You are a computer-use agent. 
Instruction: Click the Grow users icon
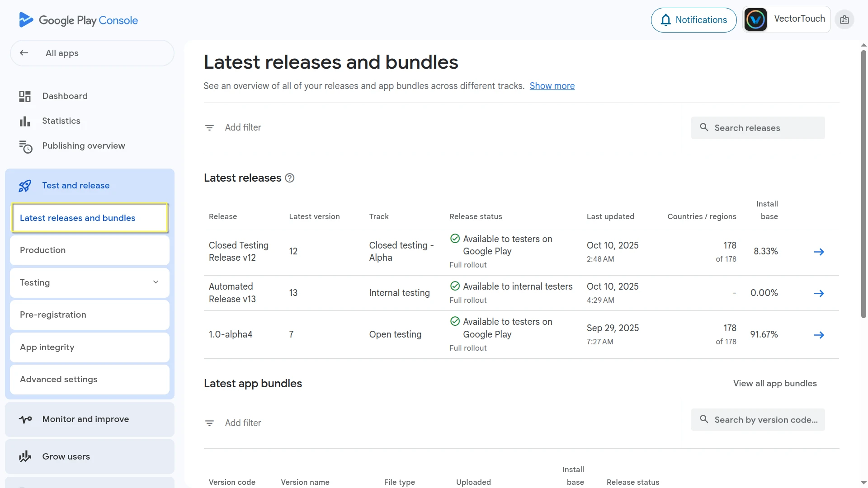tap(25, 456)
